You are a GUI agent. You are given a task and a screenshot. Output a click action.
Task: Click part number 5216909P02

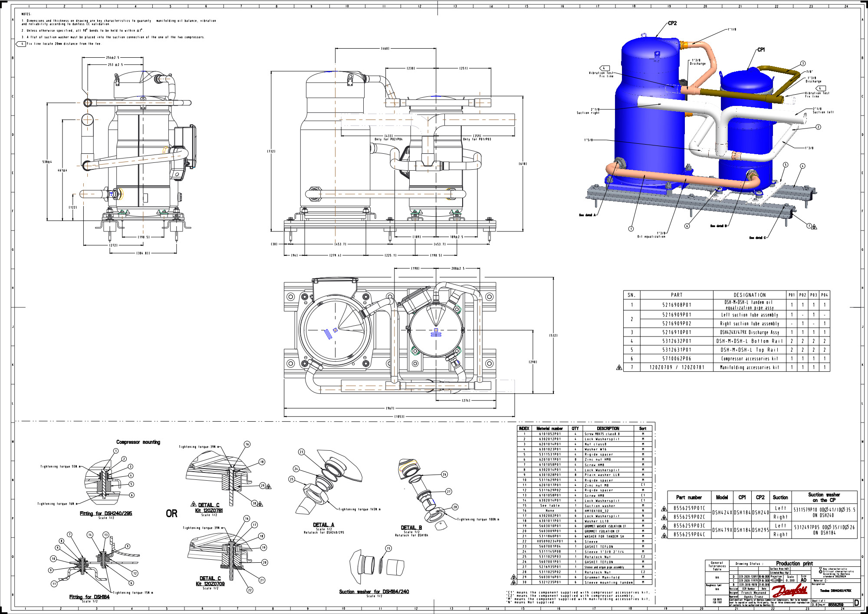tap(677, 324)
